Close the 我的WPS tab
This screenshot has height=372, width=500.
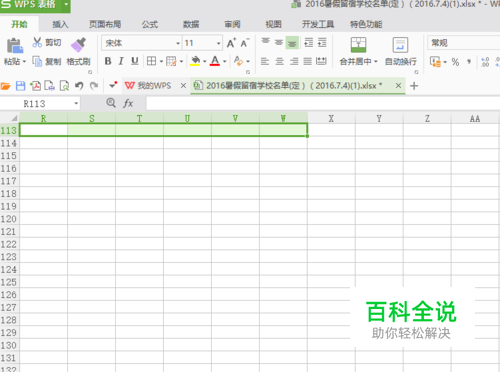point(183,86)
